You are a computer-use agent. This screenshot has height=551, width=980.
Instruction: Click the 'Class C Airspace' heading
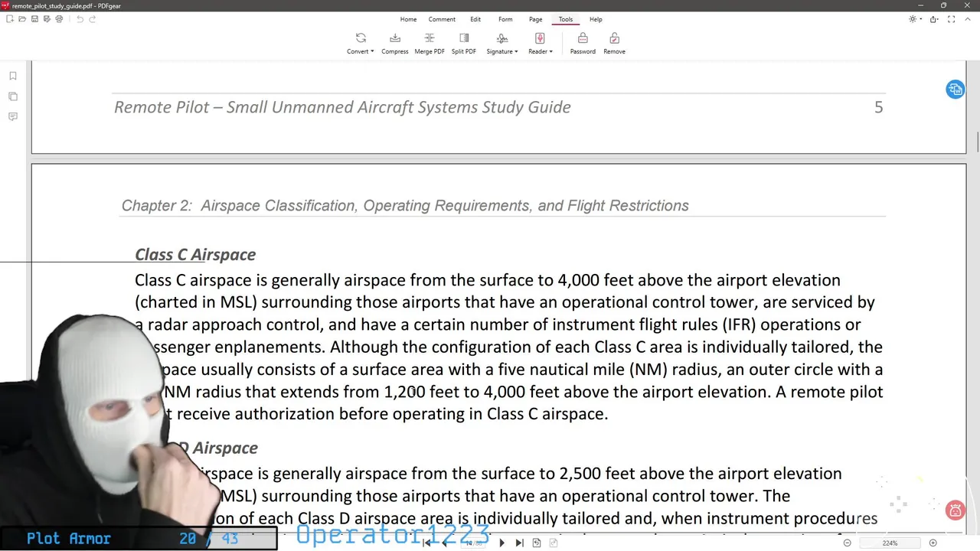tap(195, 255)
